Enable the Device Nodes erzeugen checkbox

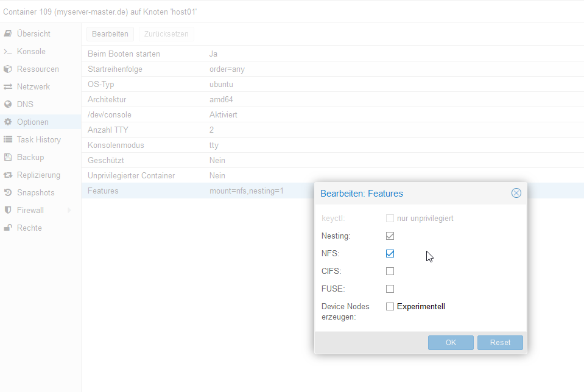click(x=390, y=306)
